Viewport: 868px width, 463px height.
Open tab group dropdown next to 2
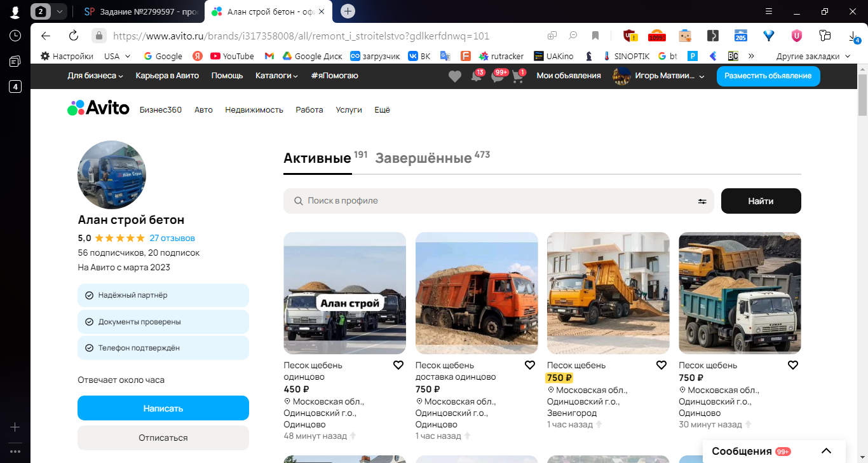[59, 11]
